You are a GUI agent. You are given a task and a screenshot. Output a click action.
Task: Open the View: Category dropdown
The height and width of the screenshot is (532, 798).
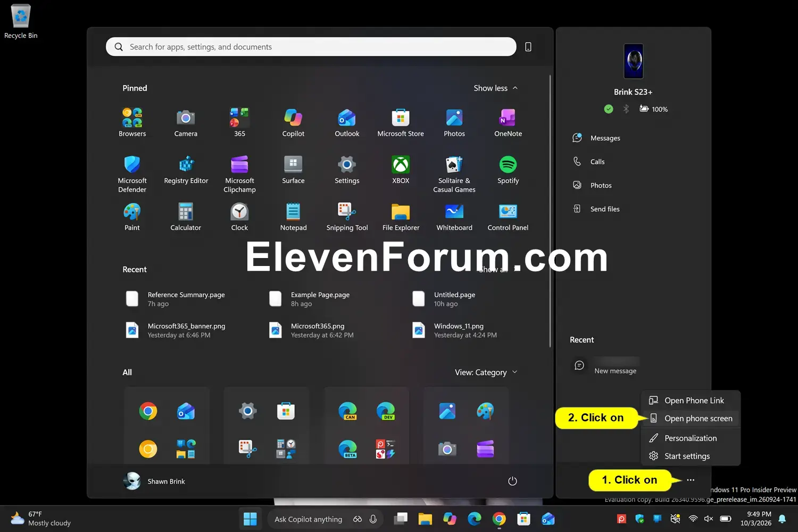[x=486, y=372]
